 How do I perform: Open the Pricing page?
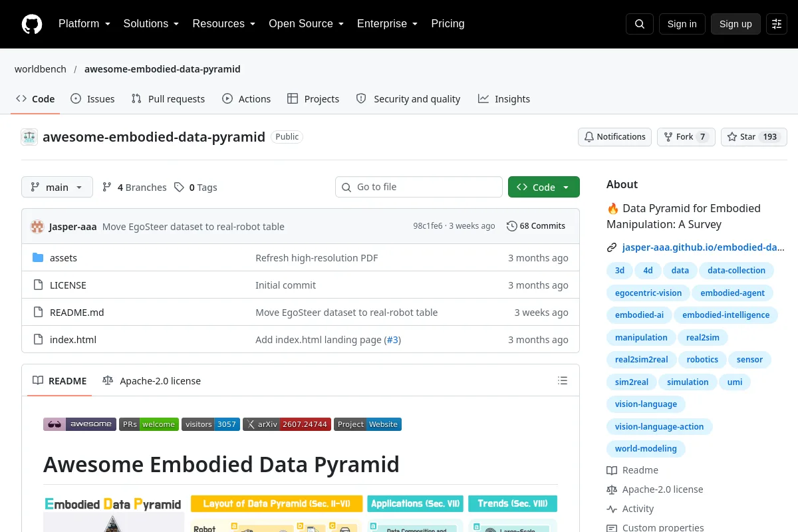[x=448, y=24]
